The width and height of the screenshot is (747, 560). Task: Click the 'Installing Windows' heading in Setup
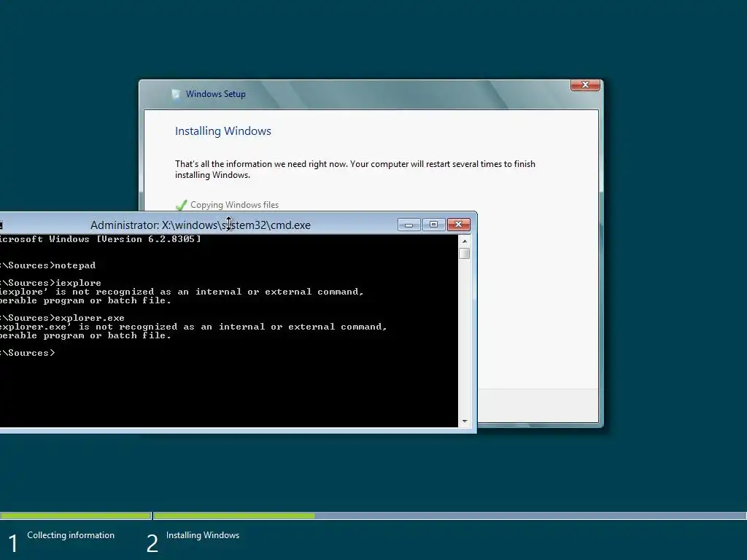(223, 131)
